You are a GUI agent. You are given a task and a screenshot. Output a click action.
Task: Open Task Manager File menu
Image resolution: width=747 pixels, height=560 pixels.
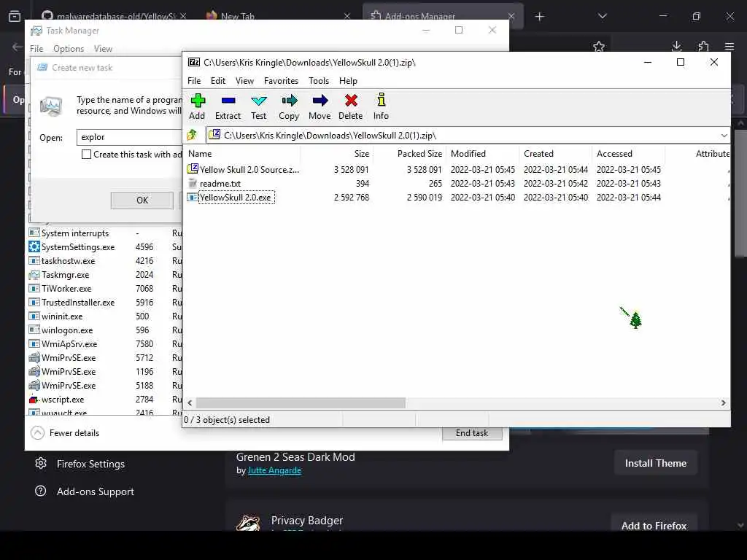click(x=36, y=49)
